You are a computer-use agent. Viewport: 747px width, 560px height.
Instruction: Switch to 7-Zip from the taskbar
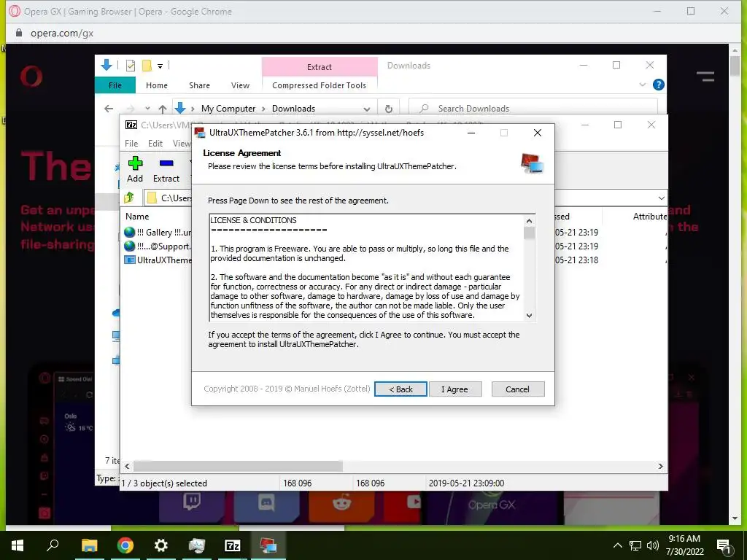[x=232, y=545]
